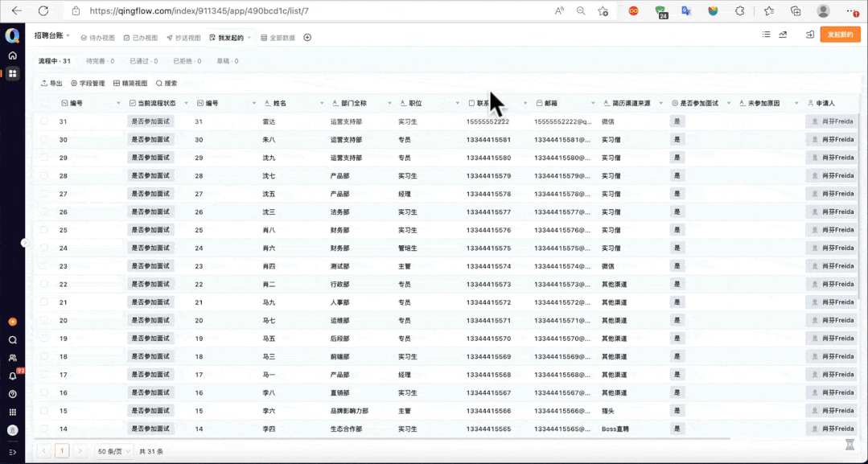Open the sidebar search magnifier icon
The height and width of the screenshot is (464, 868).
pyautogui.click(x=12, y=340)
